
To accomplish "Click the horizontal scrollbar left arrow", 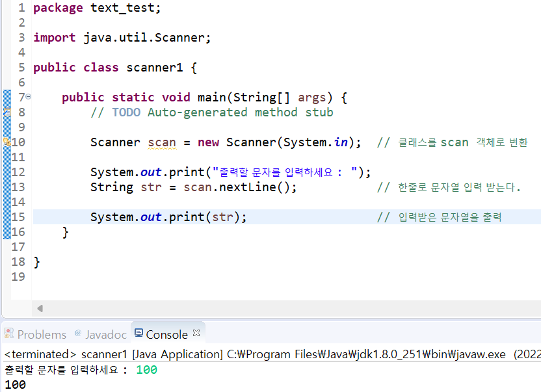I will [x=40, y=308].
